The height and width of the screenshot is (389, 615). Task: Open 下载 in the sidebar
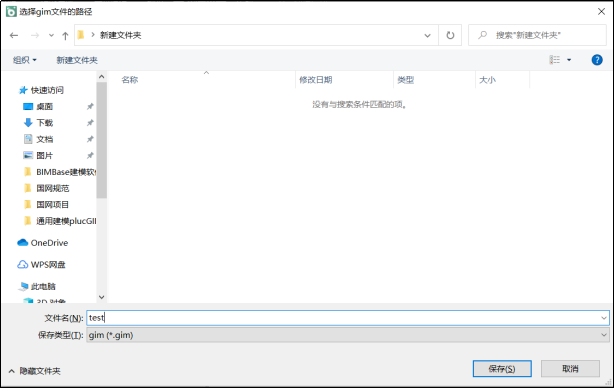click(x=44, y=123)
